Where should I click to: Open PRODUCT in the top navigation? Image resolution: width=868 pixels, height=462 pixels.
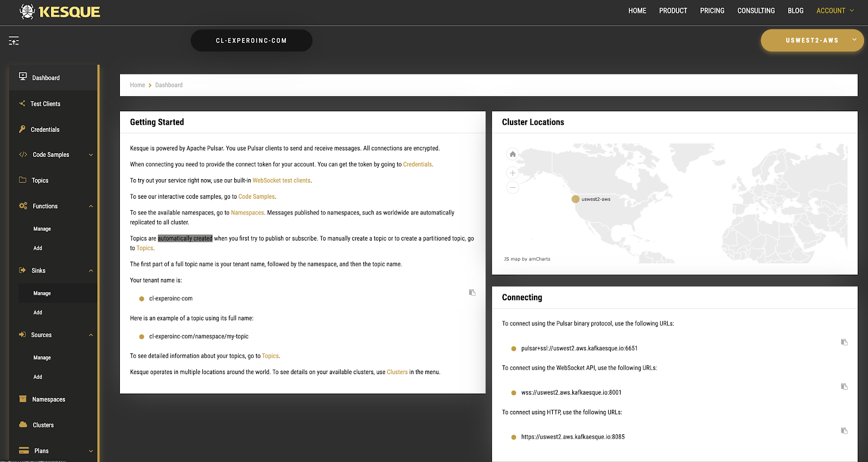click(x=673, y=11)
